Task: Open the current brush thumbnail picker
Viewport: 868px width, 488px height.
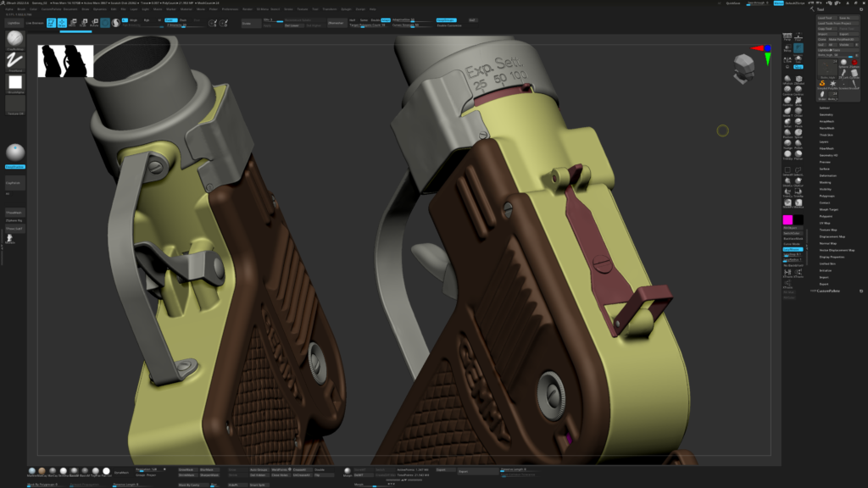Action: 14,39
